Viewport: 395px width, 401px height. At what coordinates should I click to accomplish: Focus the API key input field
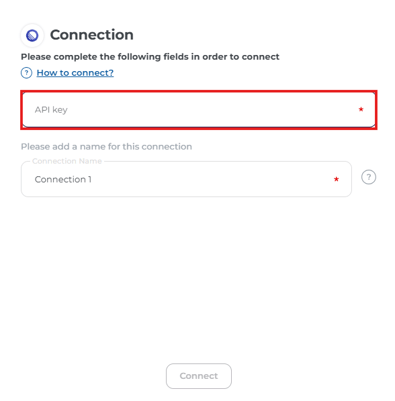coord(199,110)
